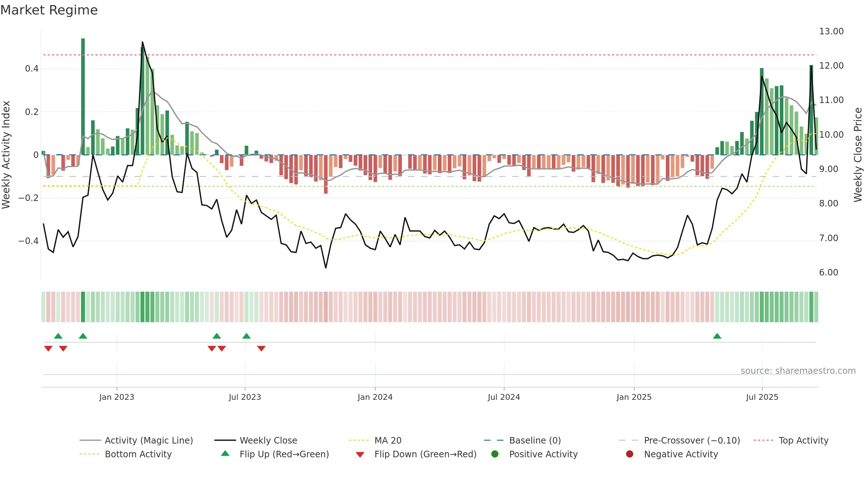This screenshot has width=868, height=488.
Task: Toggle Pre-Crossover (−0.10) legend entry
Action: click(679, 440)
